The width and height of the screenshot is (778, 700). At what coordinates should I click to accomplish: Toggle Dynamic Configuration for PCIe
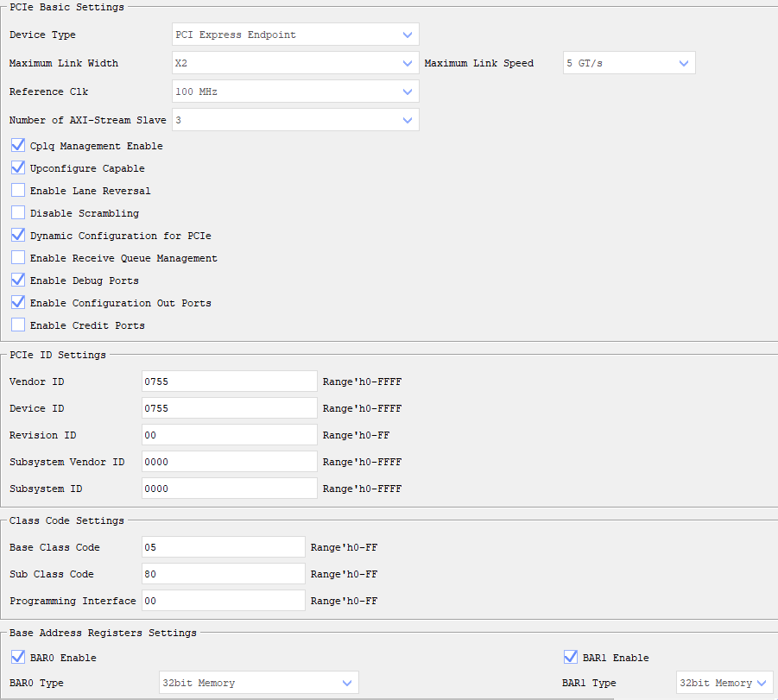[x=18, y=235]
